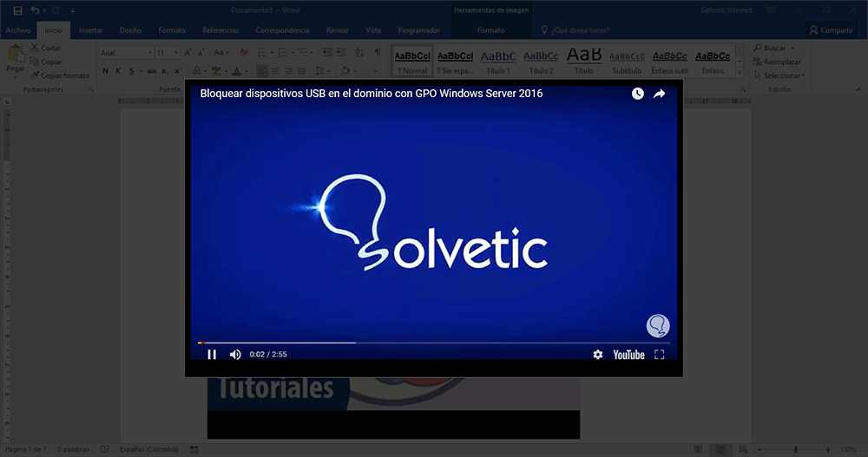Click Cortar in the clipboard group
The width and height of the screenshot is (868, 457).
pyautogui.click(x=46, y=49)
